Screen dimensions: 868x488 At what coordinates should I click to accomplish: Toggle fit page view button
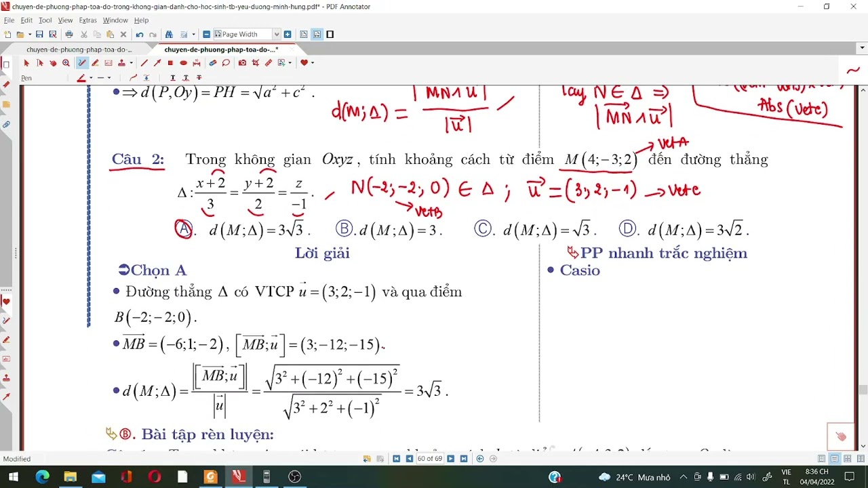304,35
